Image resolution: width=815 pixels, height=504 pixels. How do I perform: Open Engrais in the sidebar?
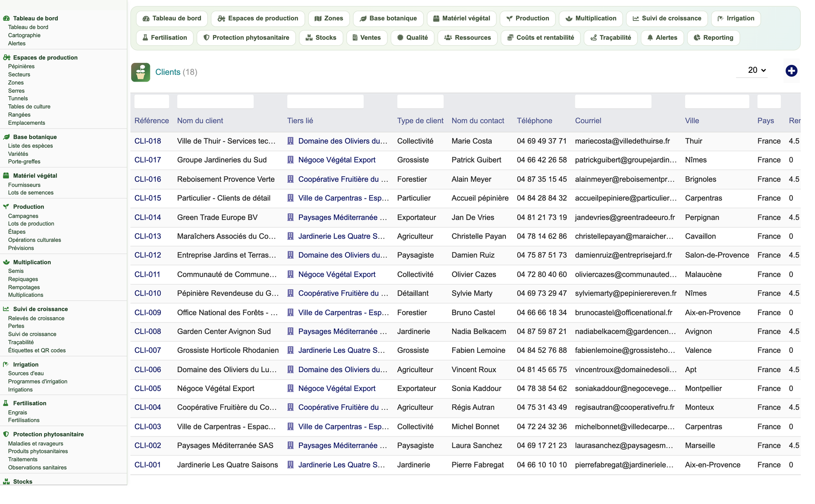coord(18,412)
